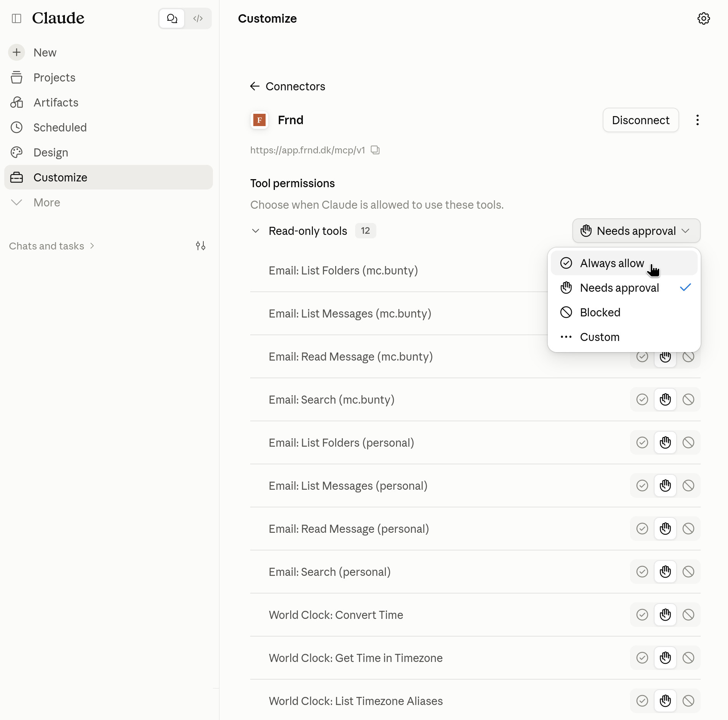Collapse Read-only tools group
This screenshot has width=728, height=720.
pos(255,231)
